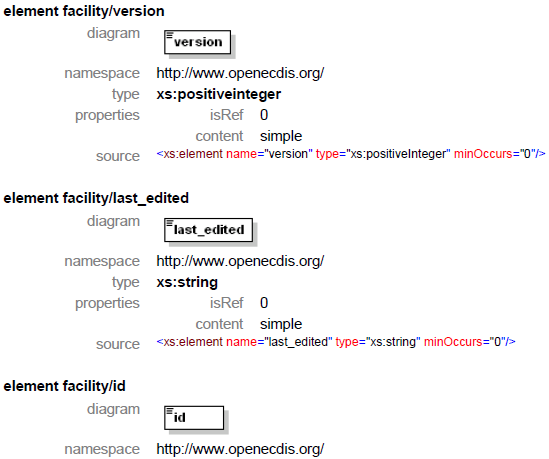The height and width of the screenshot is (459, 549).
Task: Click type attribute in last_edited source
Action: [347, 342]
